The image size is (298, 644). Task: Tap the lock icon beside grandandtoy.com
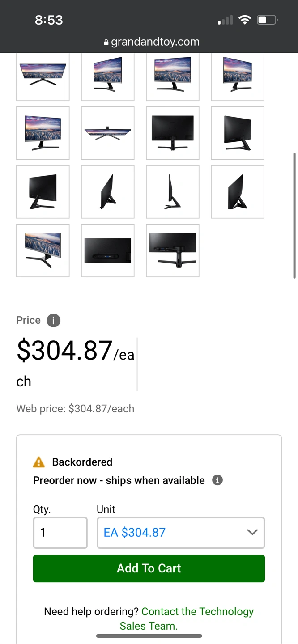tap(106, 42)
